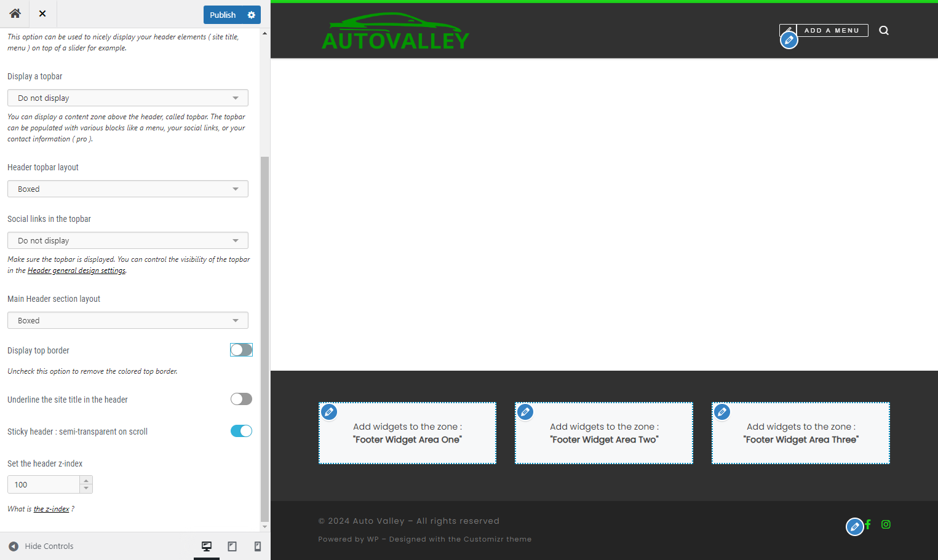Click the ADD A MENU button in header
Viewport: 938px width, 560px height.
(x=832, y=30)
